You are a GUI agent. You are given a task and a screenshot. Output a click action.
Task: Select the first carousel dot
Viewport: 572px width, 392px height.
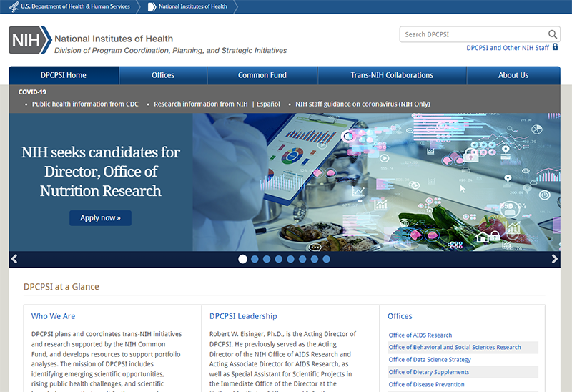pyautogui.click(x=242, y=259)
